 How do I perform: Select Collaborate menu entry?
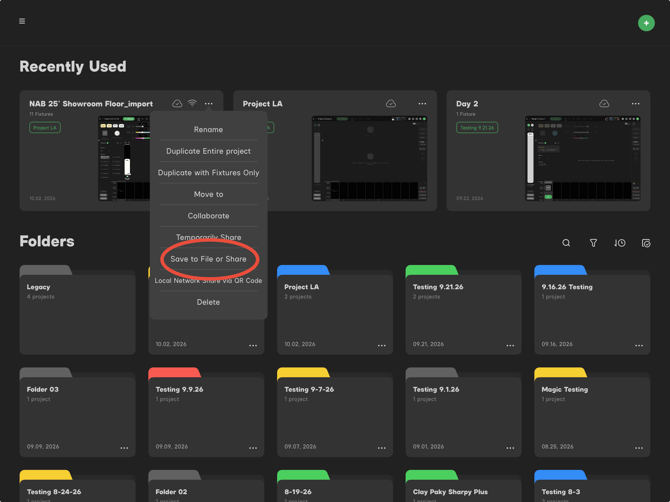click(208, 216)
